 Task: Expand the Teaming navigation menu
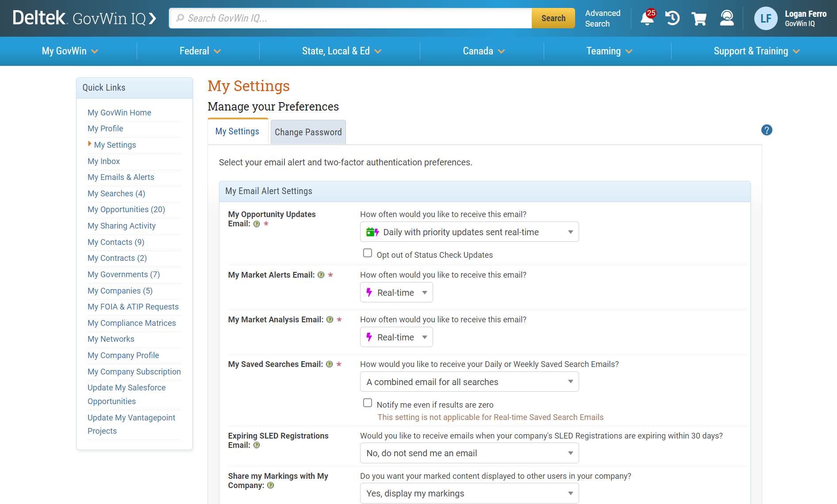[x=608, y=51]
